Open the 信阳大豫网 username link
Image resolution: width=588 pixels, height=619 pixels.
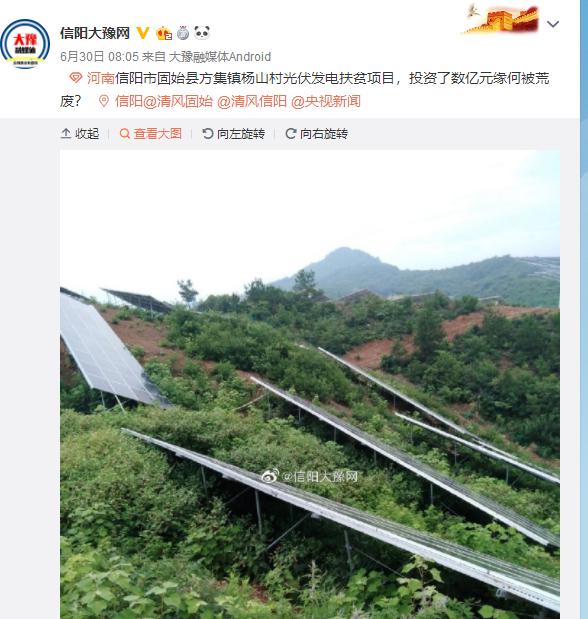pyautogui.click(x=95, y=33)
